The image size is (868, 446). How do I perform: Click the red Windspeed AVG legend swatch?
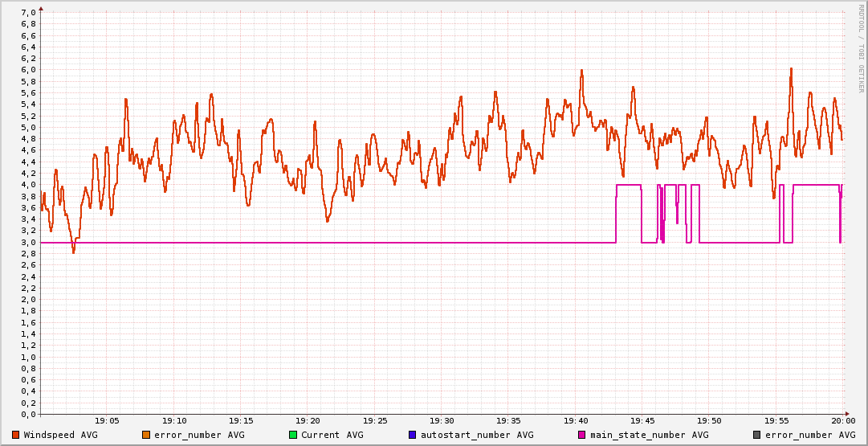click(x=16, y=435)
